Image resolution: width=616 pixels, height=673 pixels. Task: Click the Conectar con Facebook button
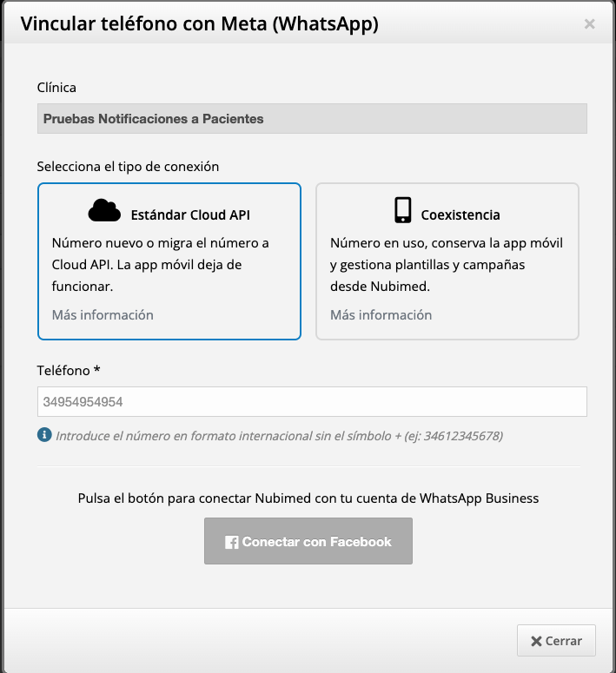tap(308, 541)
